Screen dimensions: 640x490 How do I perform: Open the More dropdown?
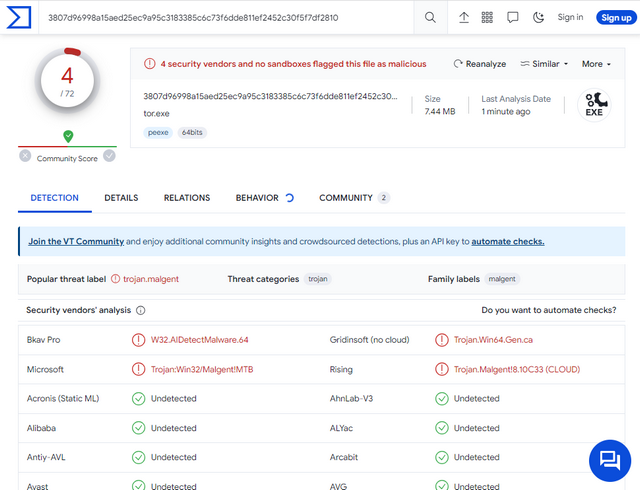[x=596, y=64]
